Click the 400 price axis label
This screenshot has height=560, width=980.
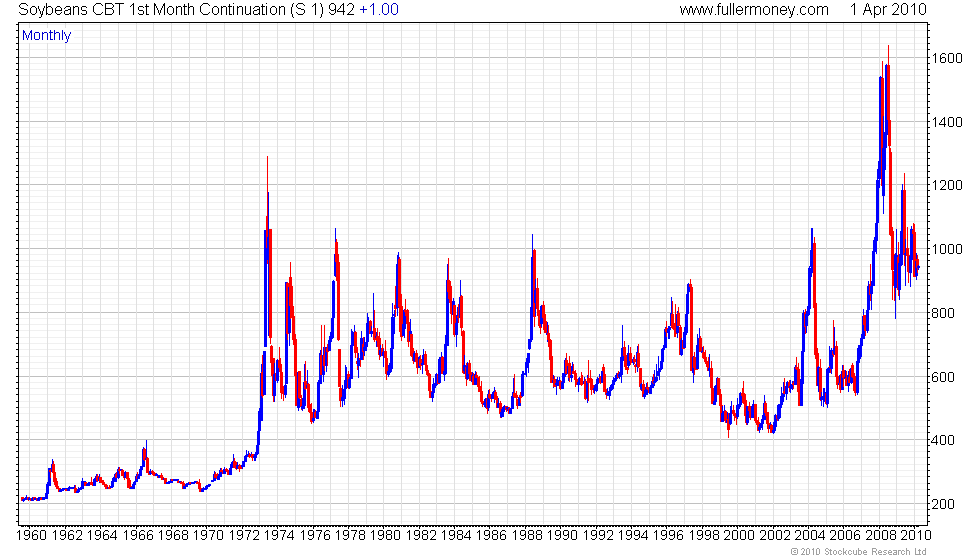[x=943, y=440]
